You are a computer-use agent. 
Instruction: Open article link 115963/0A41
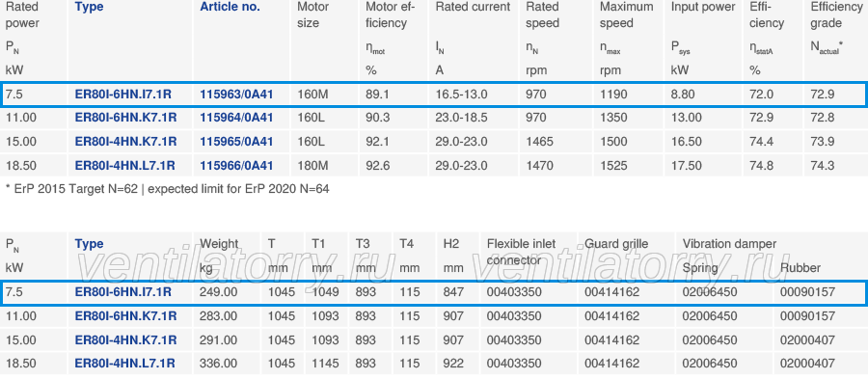[236, 95]
